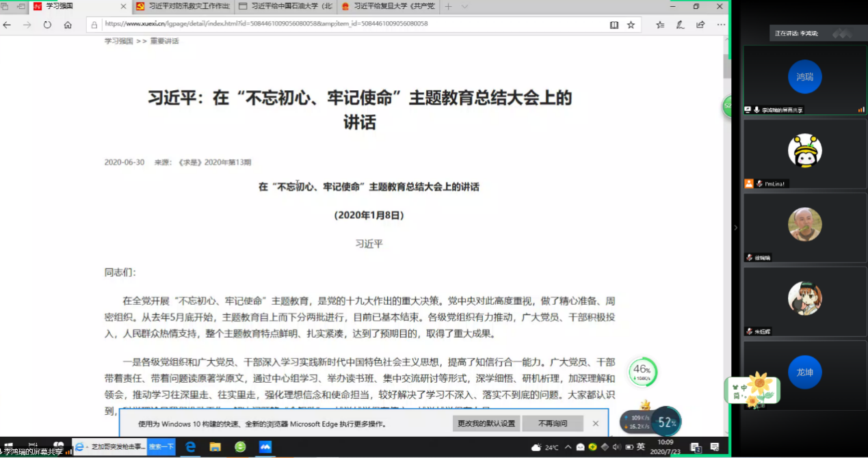Open reading view book icon
868x458 pixels.
tap(614, 25)
